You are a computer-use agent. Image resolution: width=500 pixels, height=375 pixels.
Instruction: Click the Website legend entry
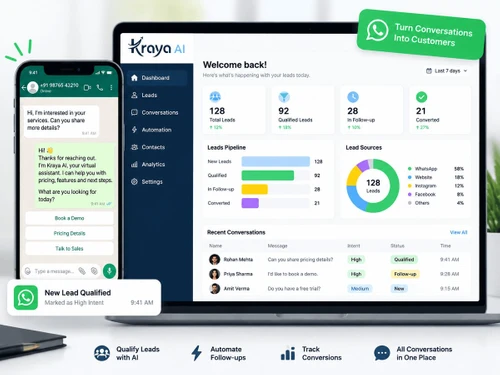435,177
